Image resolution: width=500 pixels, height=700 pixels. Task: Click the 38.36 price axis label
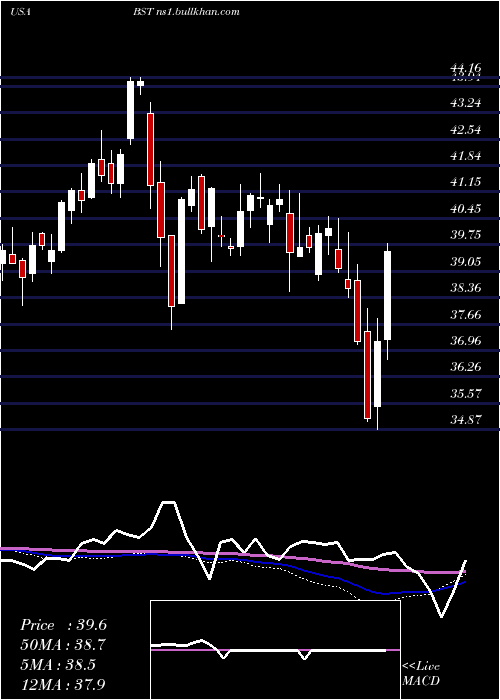point(466,288)
